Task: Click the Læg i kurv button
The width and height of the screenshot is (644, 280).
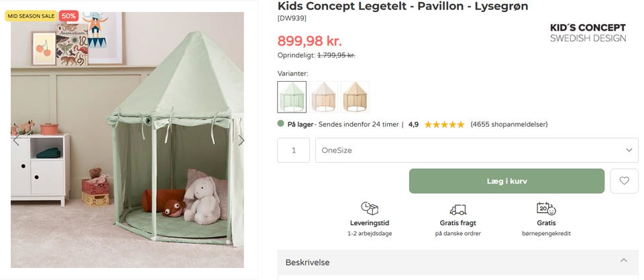Action: 506,181
